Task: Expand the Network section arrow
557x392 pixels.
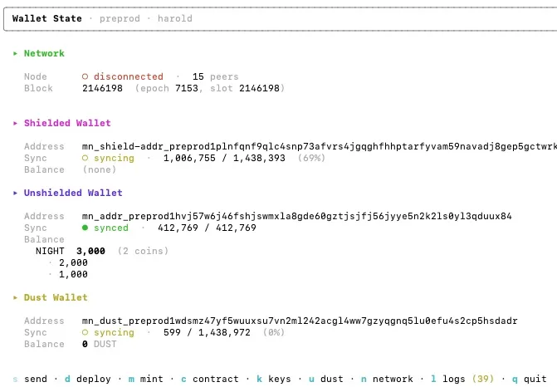Action: (15, 54)
